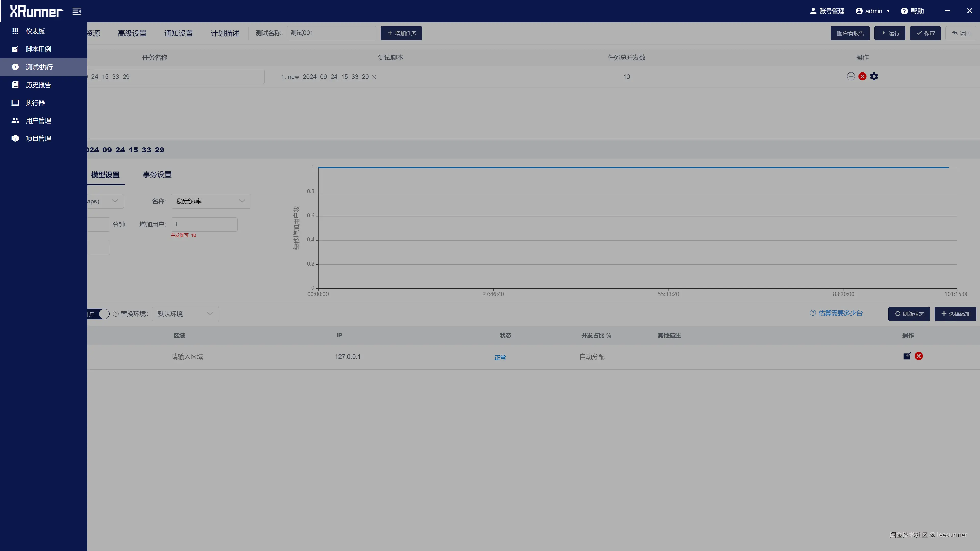Edit executor 127.0.0.1 with pencil icon

[907, 356]
